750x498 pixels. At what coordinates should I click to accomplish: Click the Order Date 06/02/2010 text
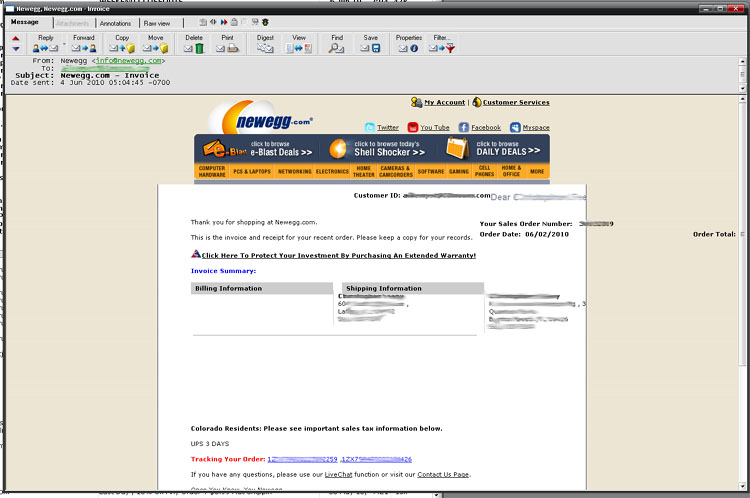tap(524, 234)
